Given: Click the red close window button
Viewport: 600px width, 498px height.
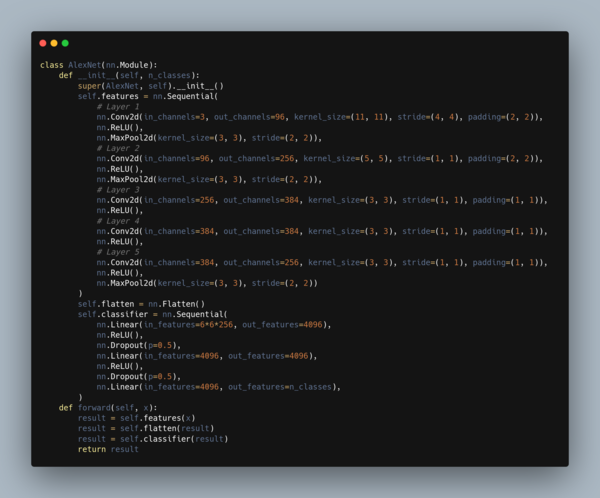Looking at the screenshot, I should point(43,43).
